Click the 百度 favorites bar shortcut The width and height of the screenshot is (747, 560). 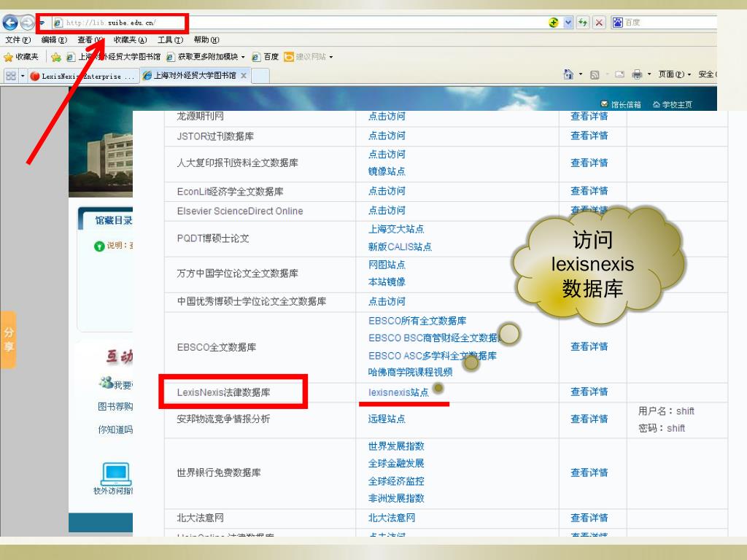pos(266,57)
